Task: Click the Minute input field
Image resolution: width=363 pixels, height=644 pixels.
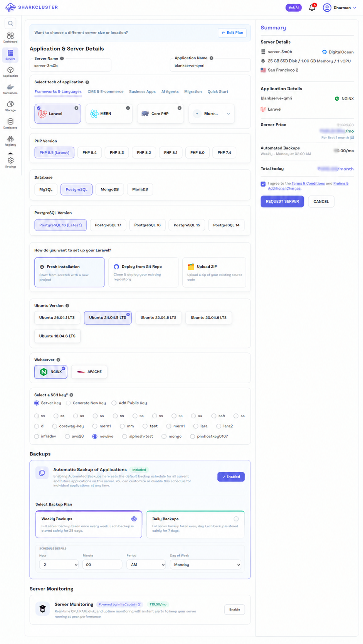Action: (103, 565)
